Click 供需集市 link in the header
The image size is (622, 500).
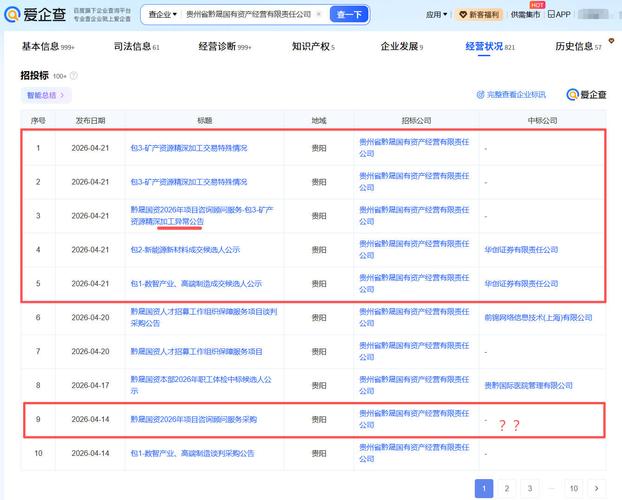tap(526, 15)
